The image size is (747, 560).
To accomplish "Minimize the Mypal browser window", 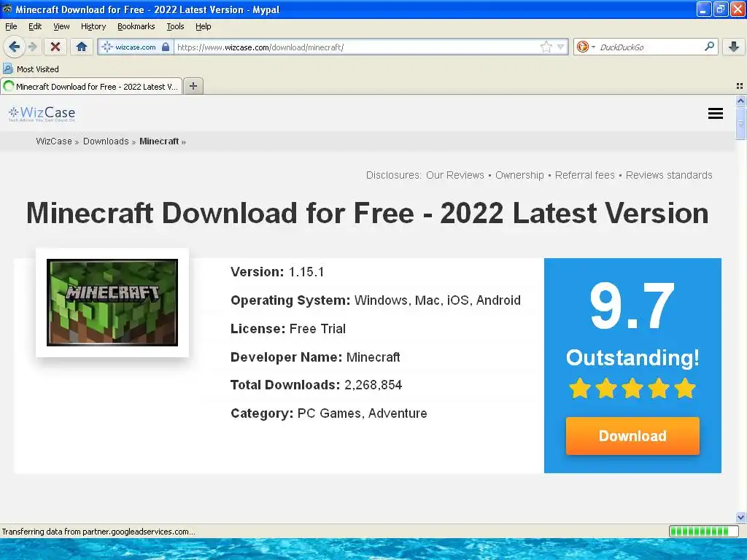I will 704,9.
